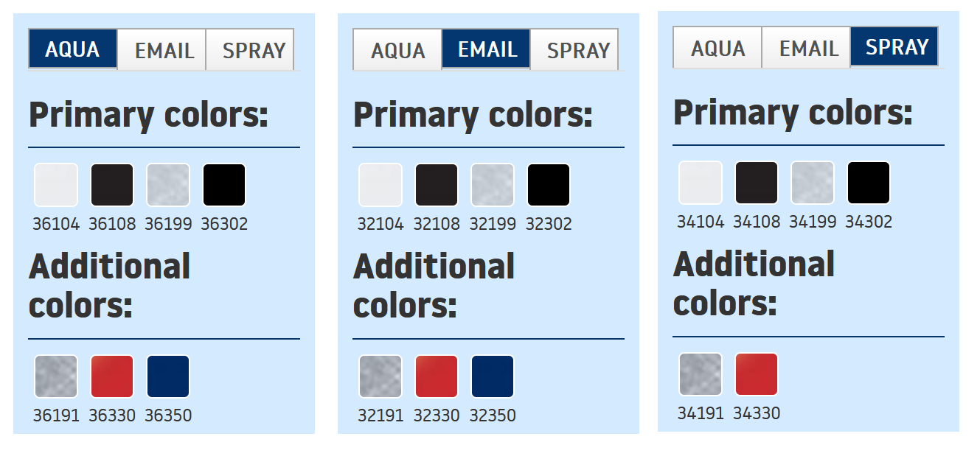Switch to the EMAIL tab in the first panel

tap(162, 50)
